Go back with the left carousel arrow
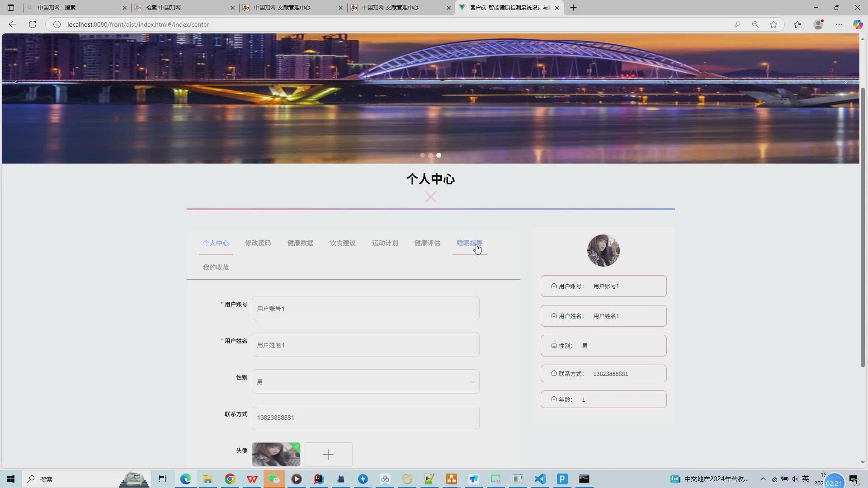 click(x=16, y=82)
